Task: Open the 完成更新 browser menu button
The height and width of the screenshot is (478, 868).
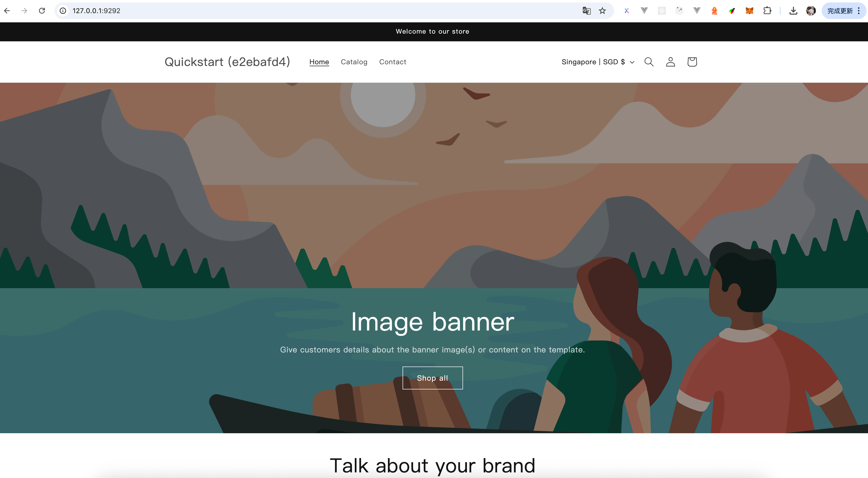Action: pos(844,11)
